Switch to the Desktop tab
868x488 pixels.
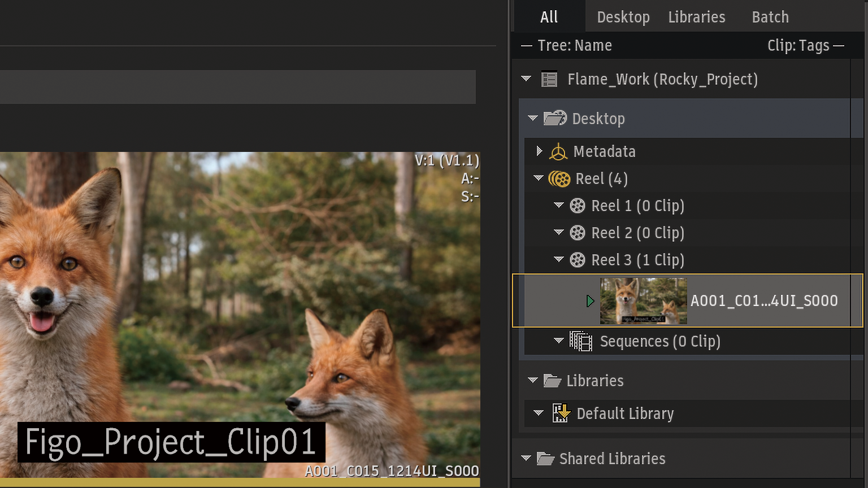click(623, 17)
